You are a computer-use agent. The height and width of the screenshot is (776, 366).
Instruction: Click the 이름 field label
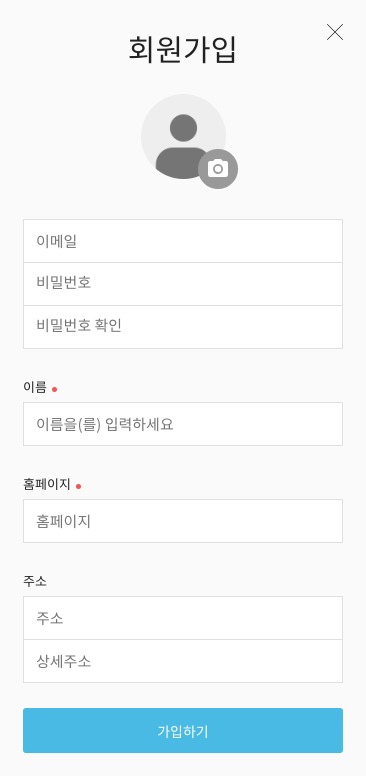click(35, 387)
